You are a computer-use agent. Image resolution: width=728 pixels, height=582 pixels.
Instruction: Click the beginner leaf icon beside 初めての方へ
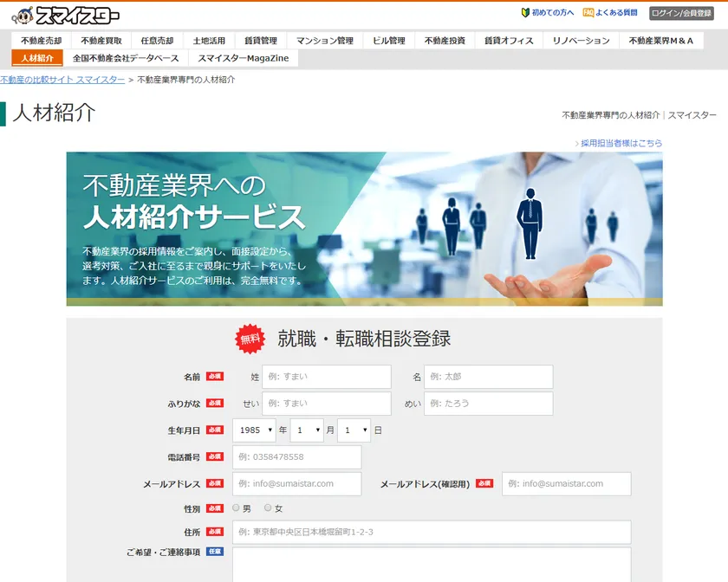pos(525,12)
